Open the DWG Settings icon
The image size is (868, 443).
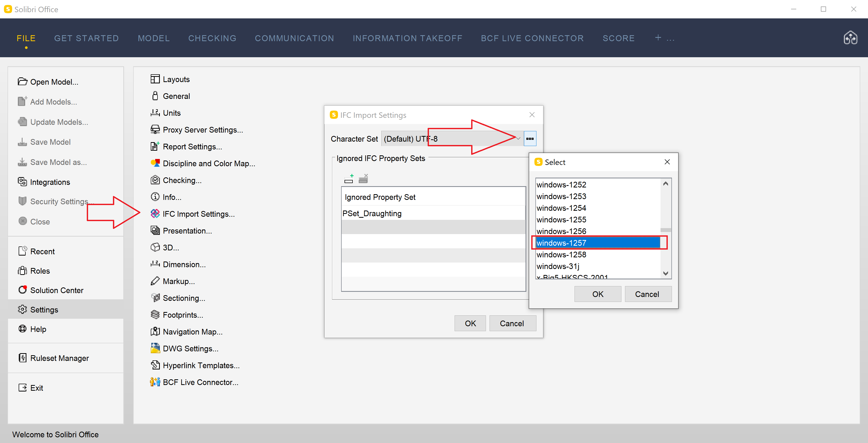click(x=155, y=348)
